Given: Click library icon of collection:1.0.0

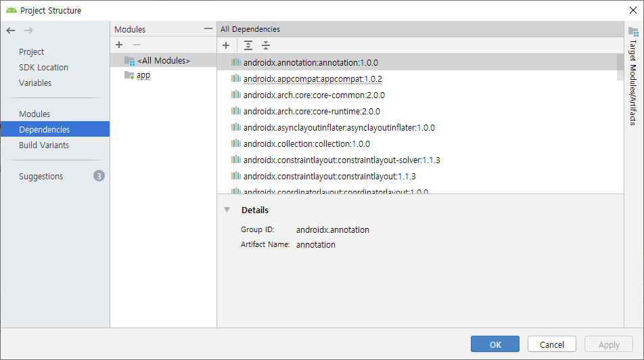Looking at the screenshot, I should [235, 143].
